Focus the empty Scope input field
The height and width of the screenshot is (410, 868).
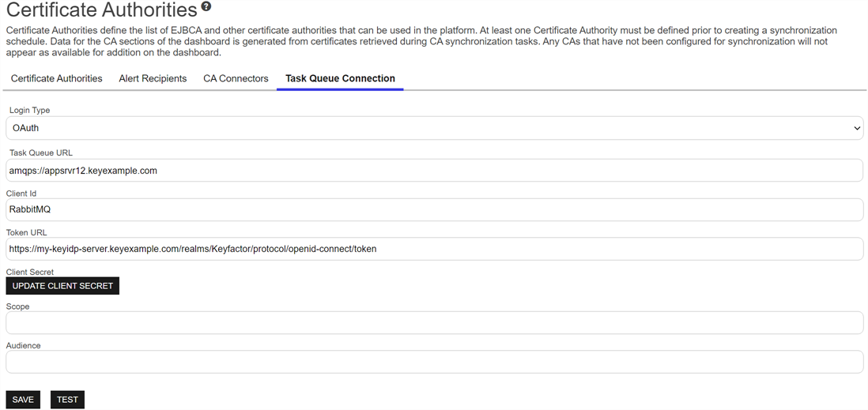point(435,322)
